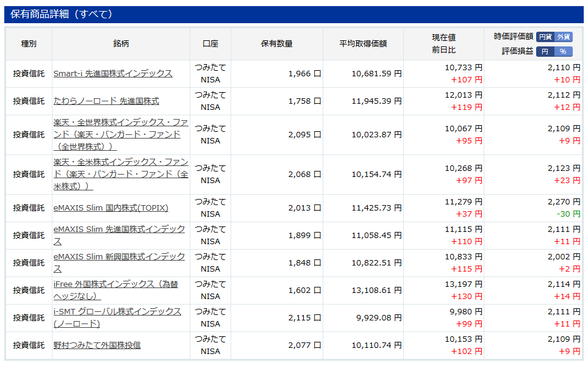Image resolution: width=588 pixels, height=365 pixels.
Task: Select current price 13,197 円
Action: (x=464, y=284)
